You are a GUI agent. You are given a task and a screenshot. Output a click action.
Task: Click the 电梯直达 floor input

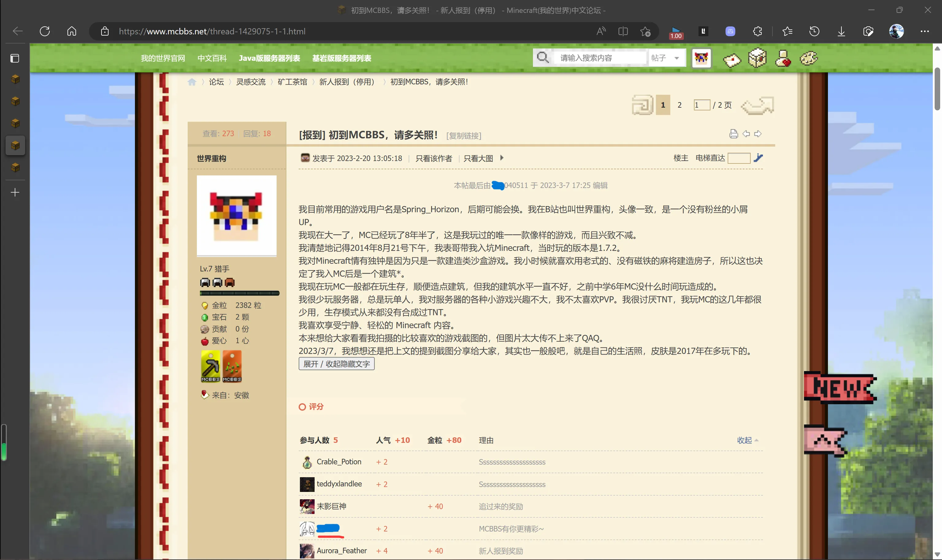tap(739, 158)
